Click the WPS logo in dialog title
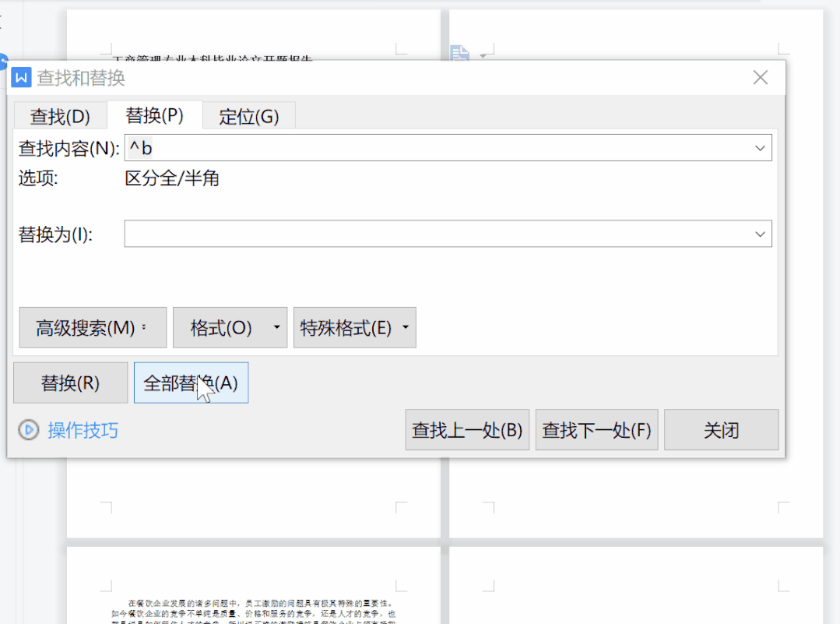 (22, 78)
